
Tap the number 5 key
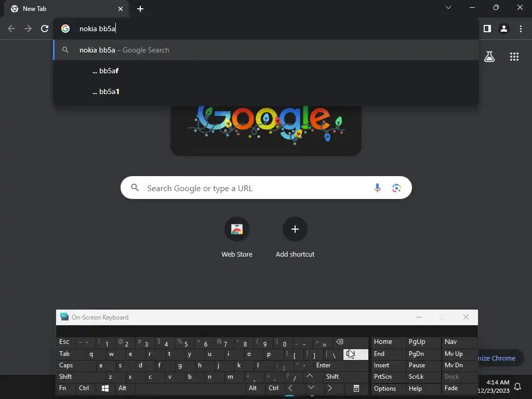pyautogui.click(x=184, y=343)
